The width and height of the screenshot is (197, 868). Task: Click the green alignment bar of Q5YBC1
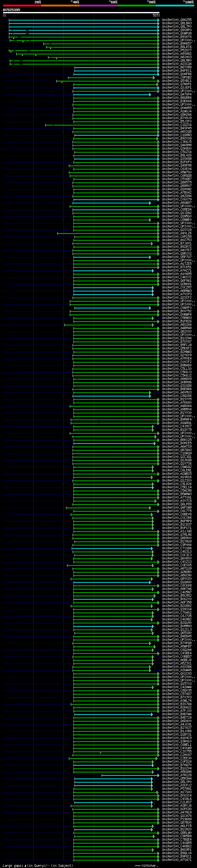pyautogui.click(x=107, y=81)
